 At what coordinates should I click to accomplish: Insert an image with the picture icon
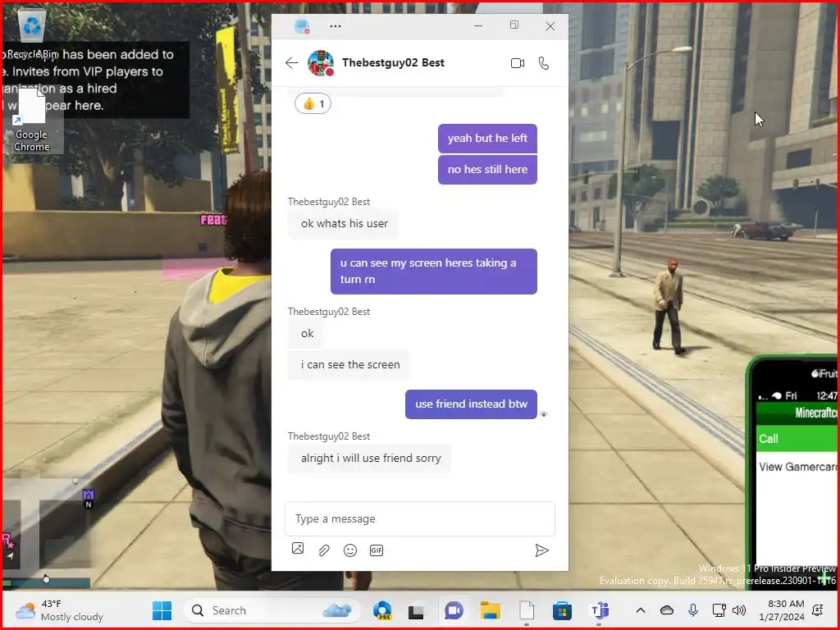tap(298, 548)
